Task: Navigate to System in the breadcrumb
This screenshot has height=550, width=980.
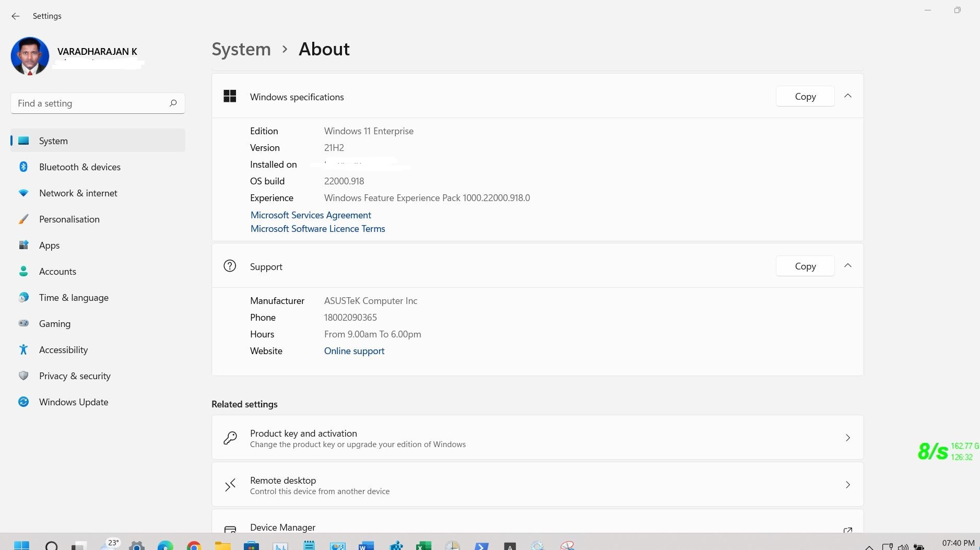Action: tap(241, 49)
